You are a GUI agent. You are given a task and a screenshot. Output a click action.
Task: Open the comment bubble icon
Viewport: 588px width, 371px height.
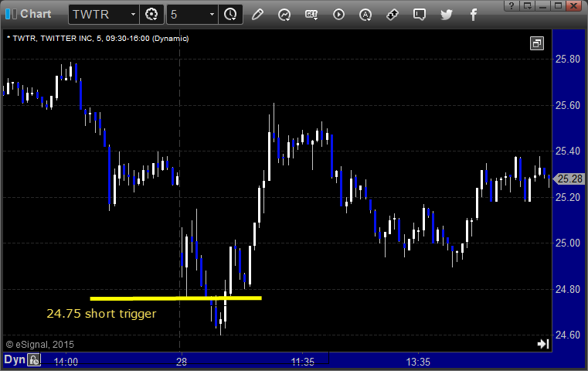pyautogui.click(x=420, y=15)
